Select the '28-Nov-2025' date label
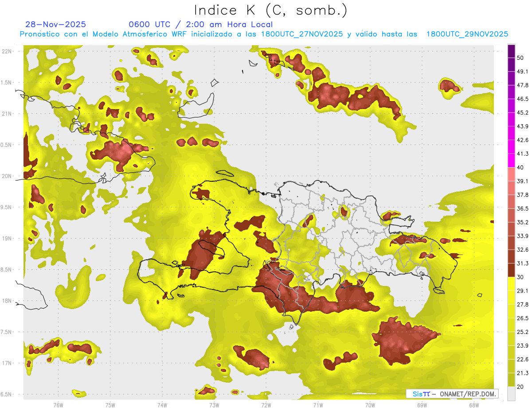532x411 pixels. coord(56,24)
